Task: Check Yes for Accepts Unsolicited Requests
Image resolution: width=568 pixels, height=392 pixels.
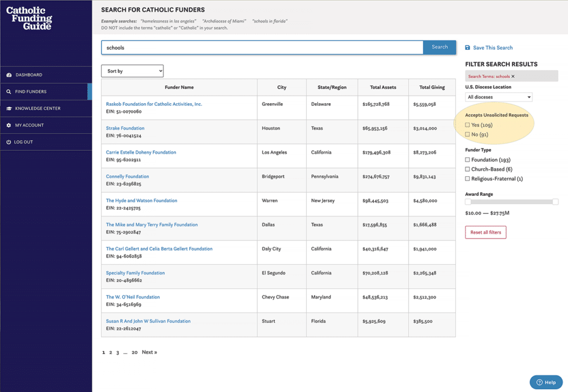Action: point(467,125)
